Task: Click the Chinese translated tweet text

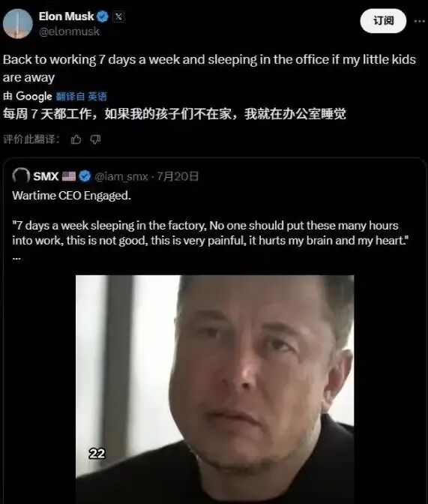Action: (x=175, y=114)
